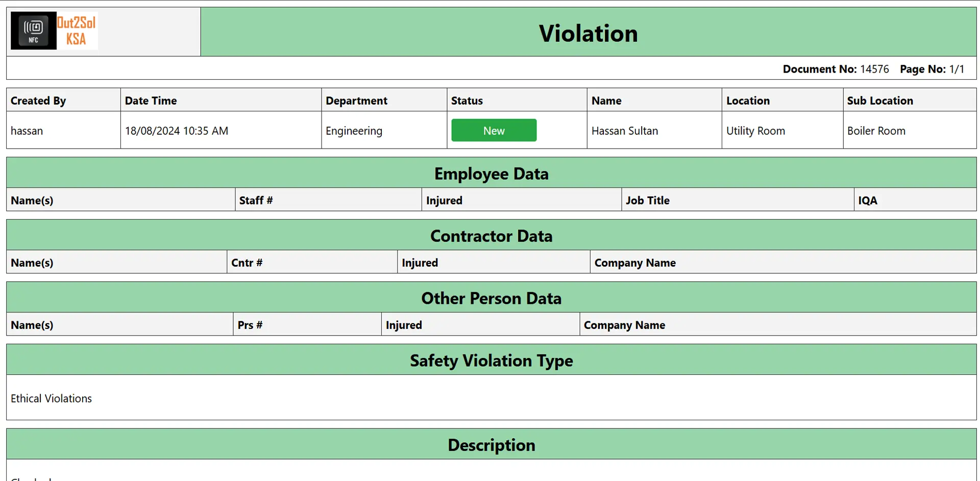Click the Page No 1/1 indicator
The height and width of the screenshot is (481, 980).
pyautogui.click(x=932, y=69)
